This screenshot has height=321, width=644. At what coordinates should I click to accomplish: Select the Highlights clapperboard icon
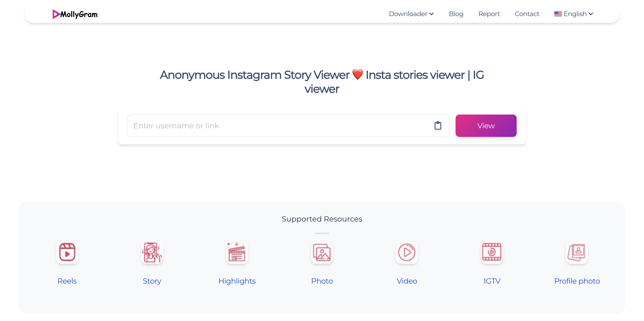click(x=237, y=252)
